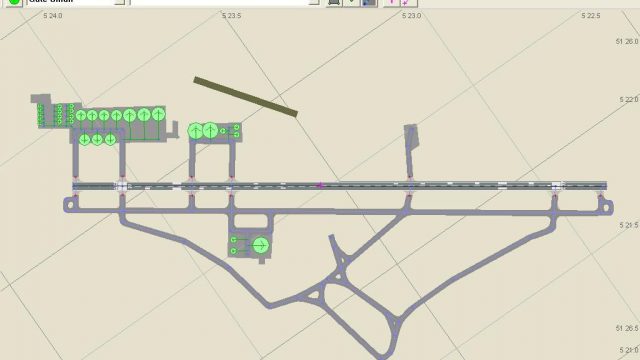Select the left large gate on the middle apron
Viewport: 640px width, 360px height.
196,131
